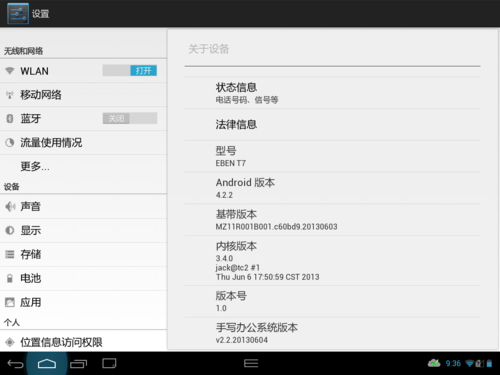This screenshot has height=375, width=500.
Task: Tap the screenshot button in navigation bar
Action: [x=109, y=363]
